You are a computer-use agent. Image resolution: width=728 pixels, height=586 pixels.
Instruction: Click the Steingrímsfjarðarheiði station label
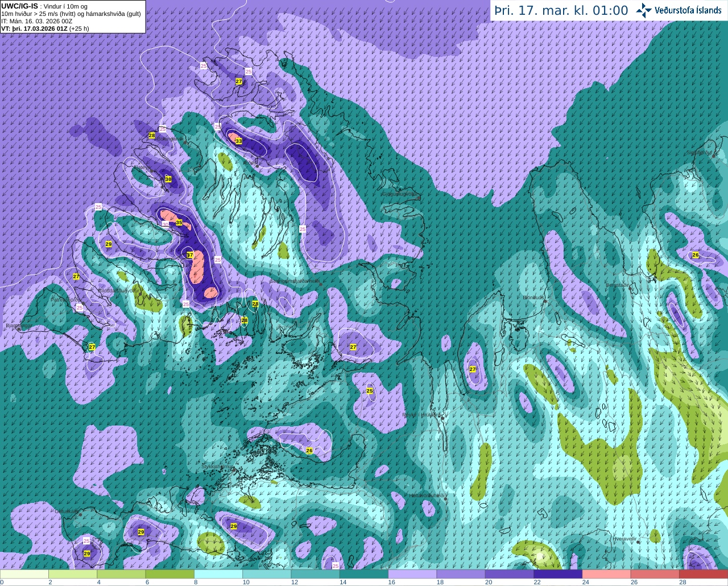click(295, 281)
